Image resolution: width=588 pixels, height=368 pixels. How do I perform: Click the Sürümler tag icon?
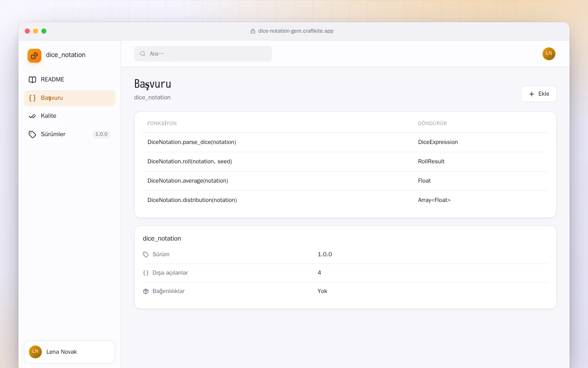(x=32, y=134)
